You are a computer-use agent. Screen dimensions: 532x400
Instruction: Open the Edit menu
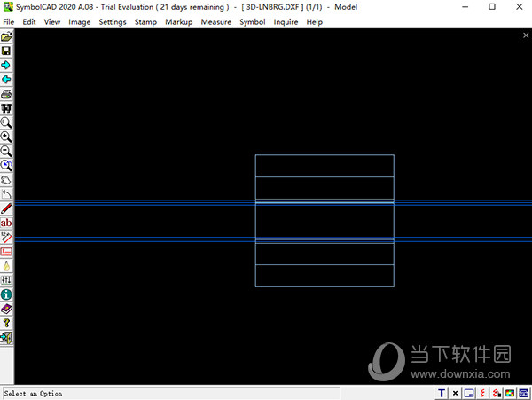(29, 21)
